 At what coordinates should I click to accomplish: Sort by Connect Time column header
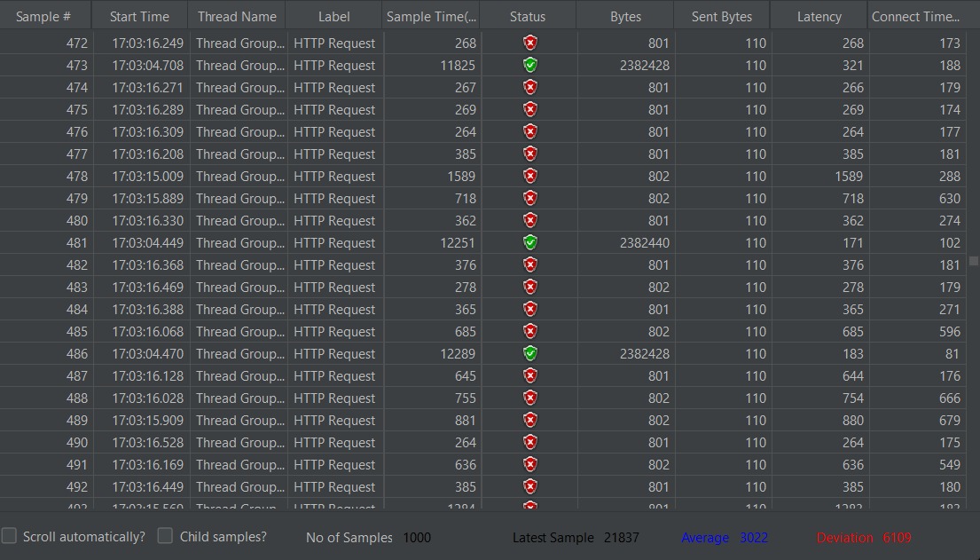pos(915,16)
